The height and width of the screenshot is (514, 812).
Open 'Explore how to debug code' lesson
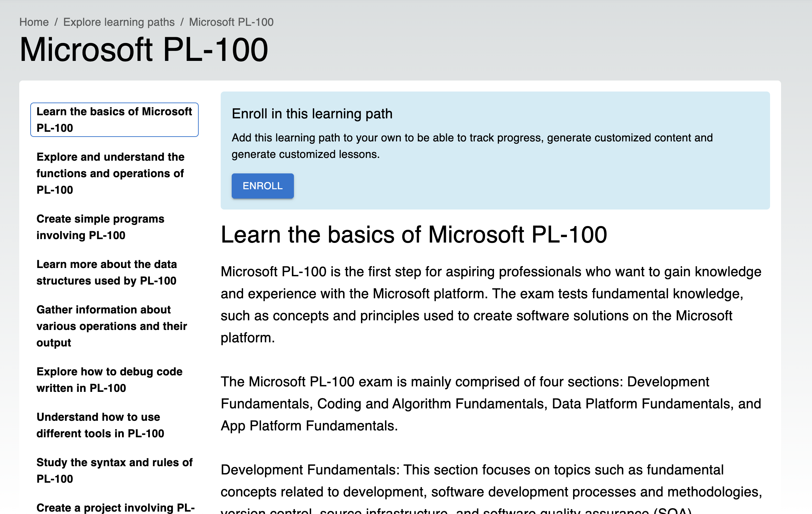point(109,379)
